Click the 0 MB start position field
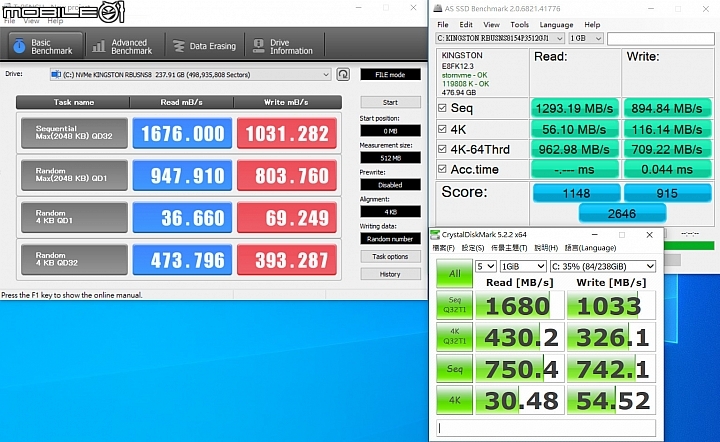This screenshot has width=720, height=442. (x=390, y=131)
